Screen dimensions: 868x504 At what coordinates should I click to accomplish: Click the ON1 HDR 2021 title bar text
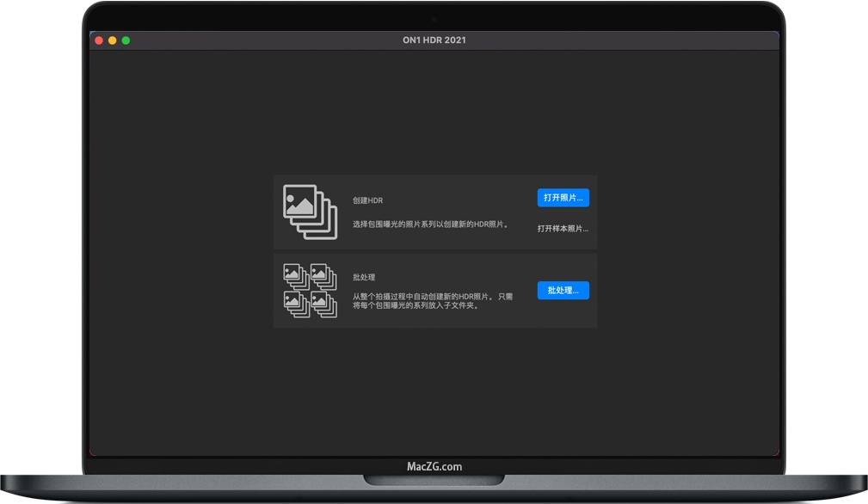[x=434, y=40]
